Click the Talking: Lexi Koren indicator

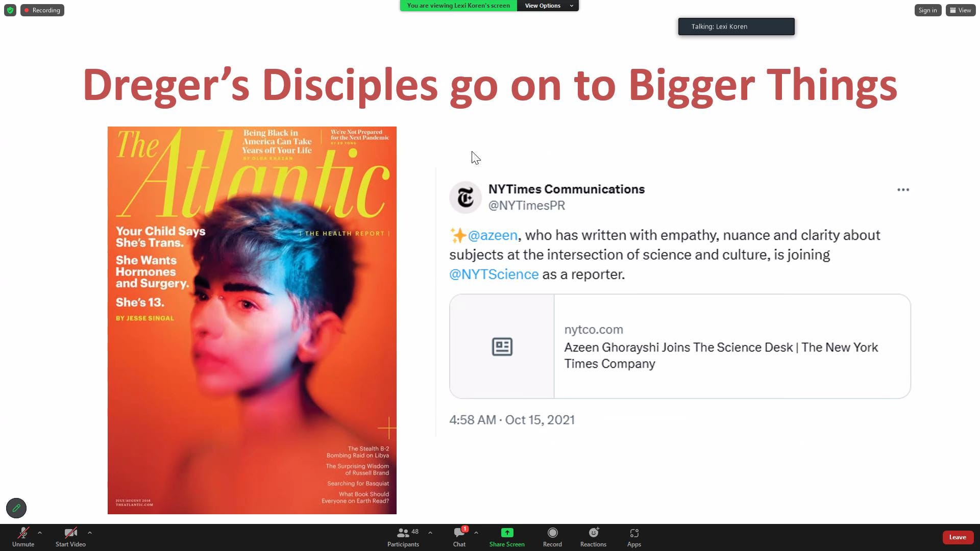[736, 27]
